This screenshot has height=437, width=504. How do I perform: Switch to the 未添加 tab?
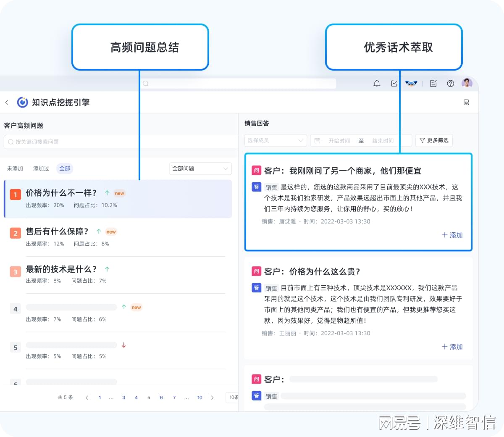[15, 168]
